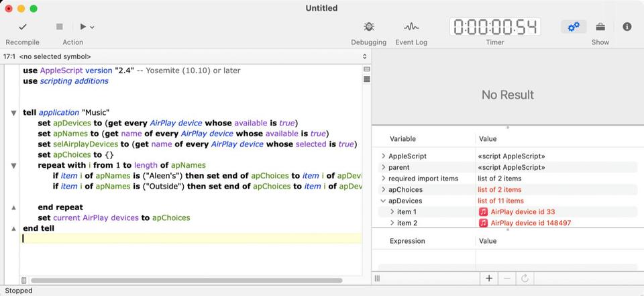Open the symbol navigation popup bar
Image resolution: width=644 pixels, height=296 pixels.
185,57
